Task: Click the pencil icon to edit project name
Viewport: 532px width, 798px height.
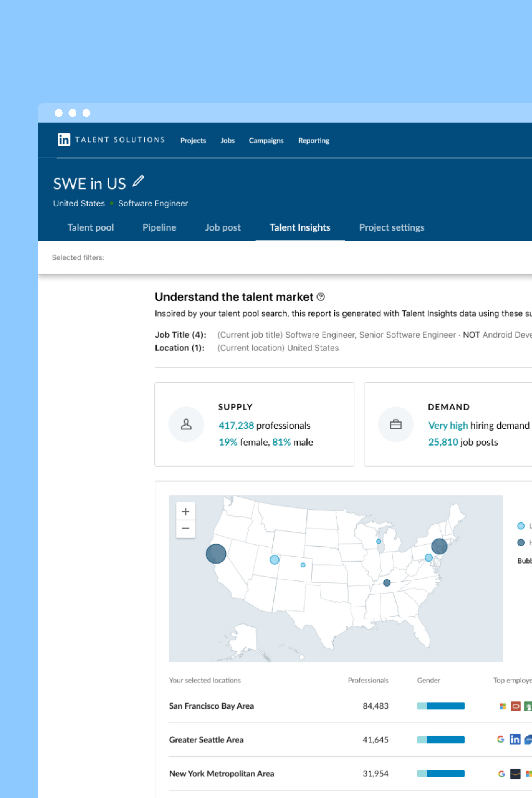Action: [x=139, y=181]
